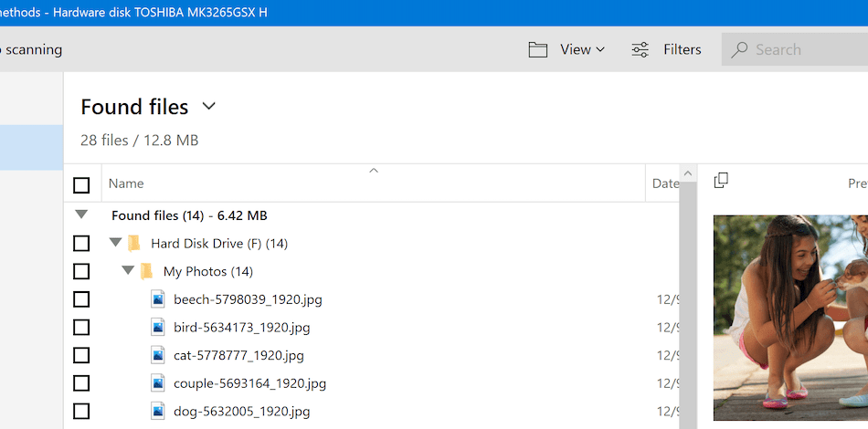
Task: Select the couple-5693164_1920.jpg file name
Action: (249, 383)
